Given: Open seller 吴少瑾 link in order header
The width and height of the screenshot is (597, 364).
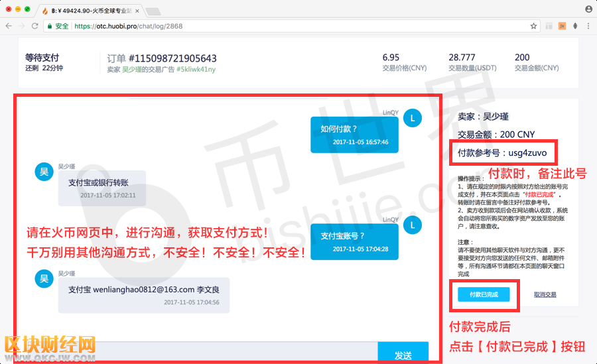Looking at the screenshot, I should click(x=132, y=70).
